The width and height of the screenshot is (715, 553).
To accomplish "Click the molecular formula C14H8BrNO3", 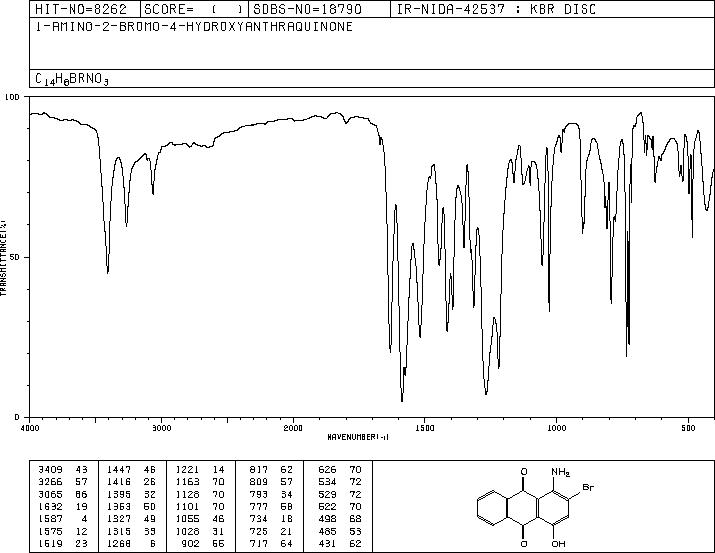I will [72, 79].
